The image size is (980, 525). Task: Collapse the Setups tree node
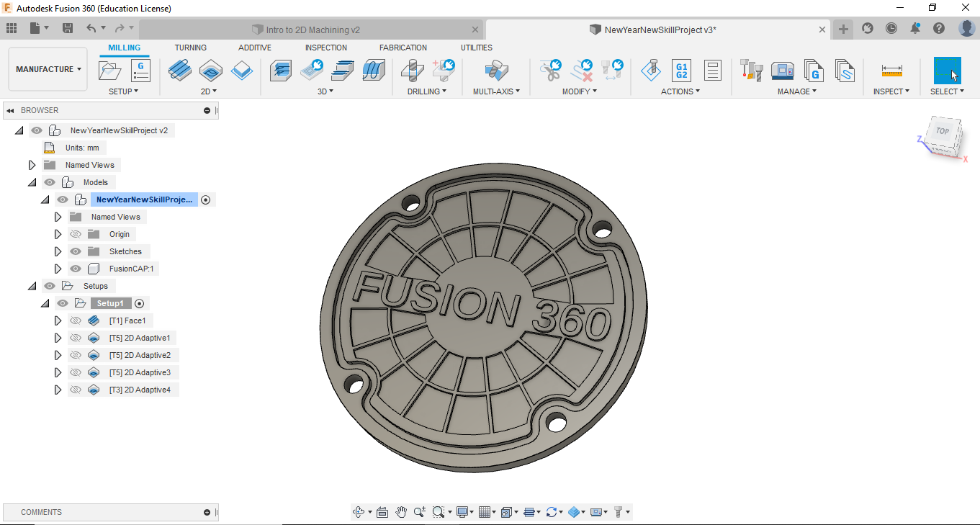click(32, 286)
